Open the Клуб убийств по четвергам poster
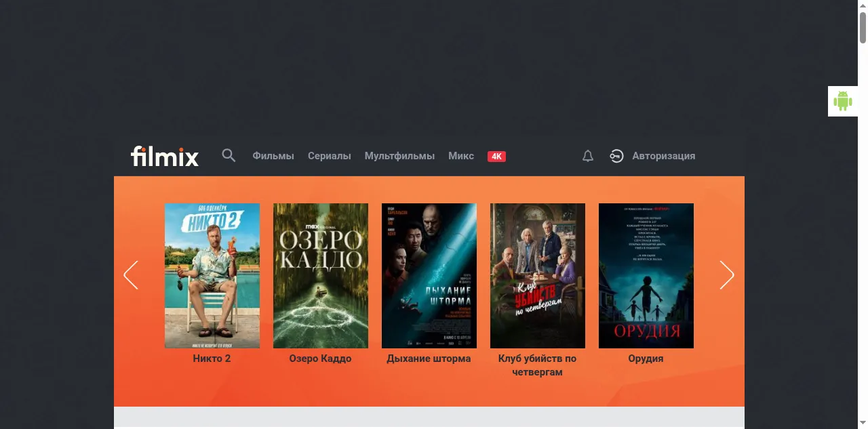Image resolution: width=868 pixels, height=429 pixels. pyautogui.click(x=538, y=276)
